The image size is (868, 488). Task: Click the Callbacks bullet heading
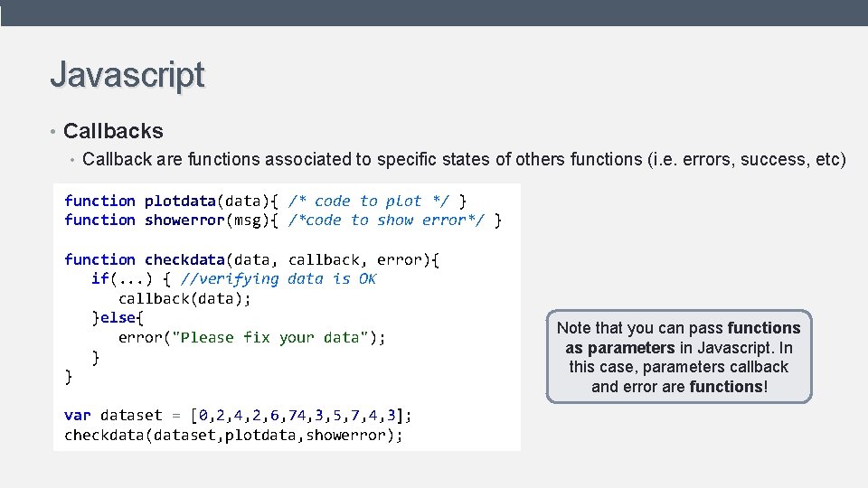[113, 131]
